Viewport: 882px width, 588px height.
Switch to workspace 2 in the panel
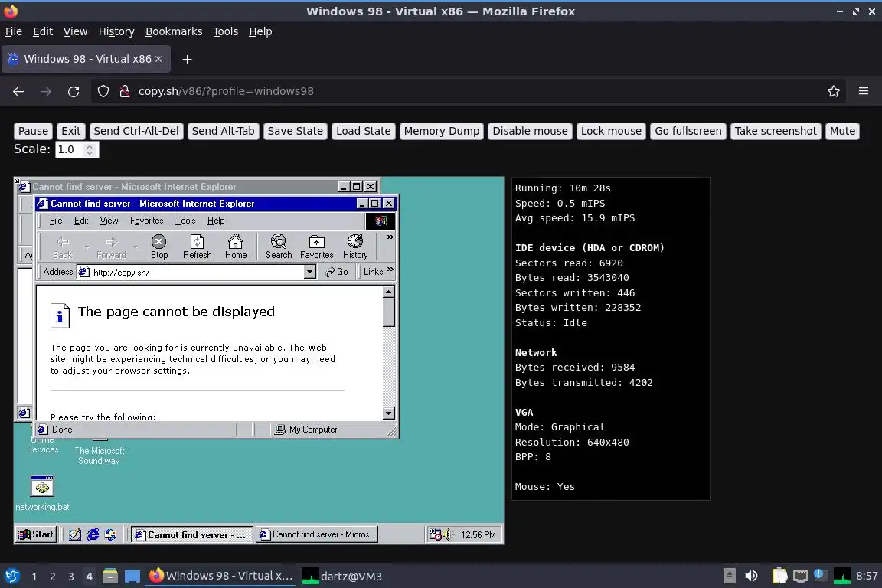coord(52,577)
